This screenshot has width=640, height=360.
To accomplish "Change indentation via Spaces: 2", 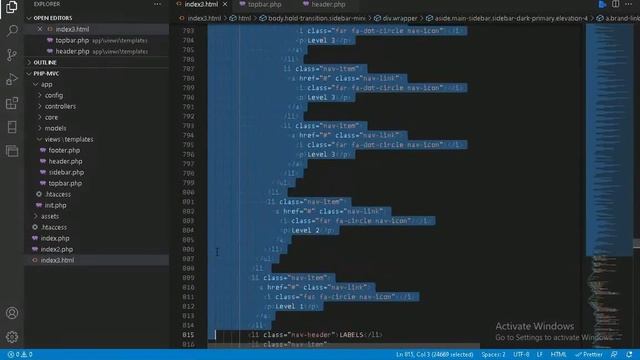I will [x=493, y=354].
